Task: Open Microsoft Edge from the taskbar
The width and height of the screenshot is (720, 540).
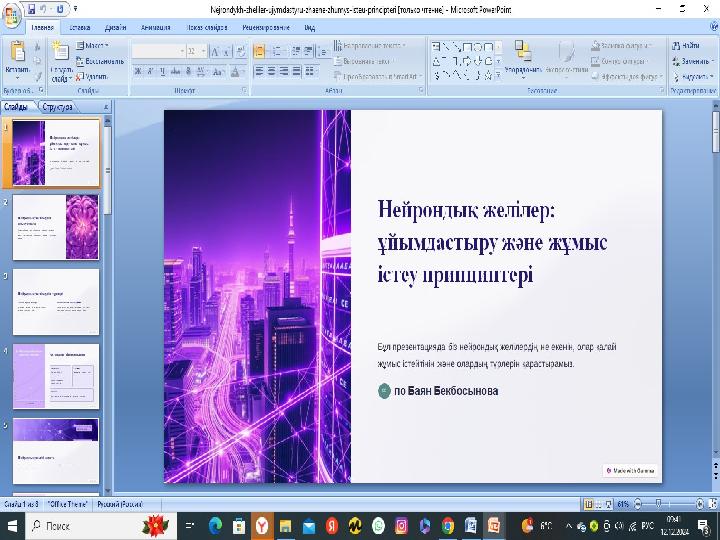Action: point(215,525)
